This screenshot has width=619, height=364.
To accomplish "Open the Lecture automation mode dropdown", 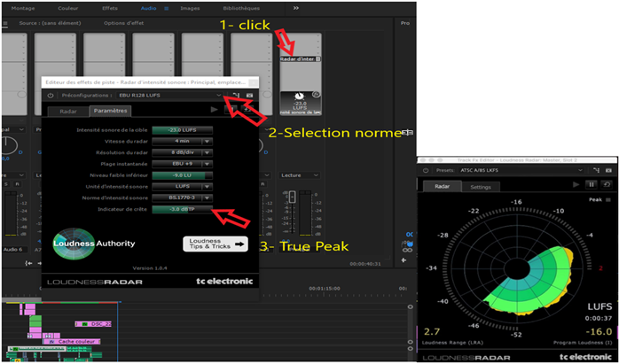I will (300, 175).
